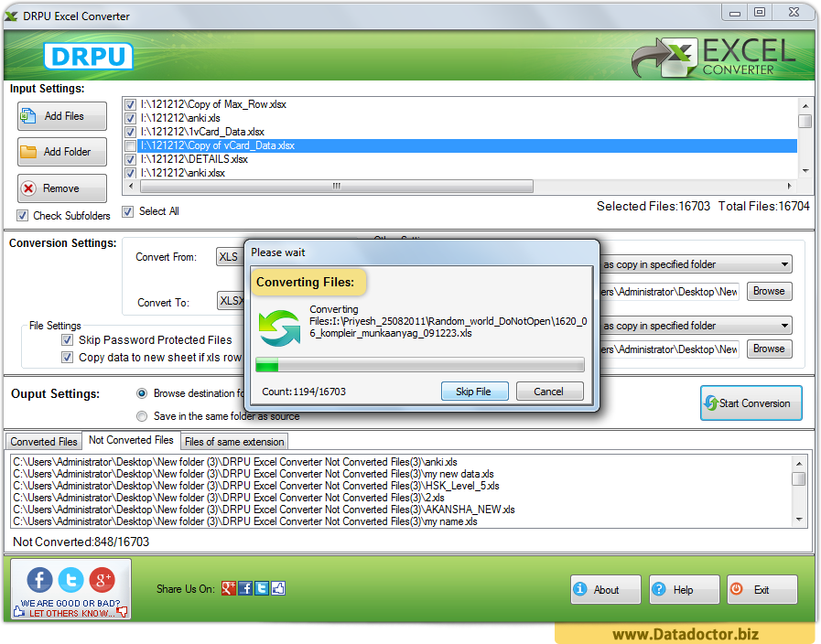Screen dimensions: 821x644
Task: Click the large Google Plus circle icon
Action: pyautogui.click(x=103, y=580)
